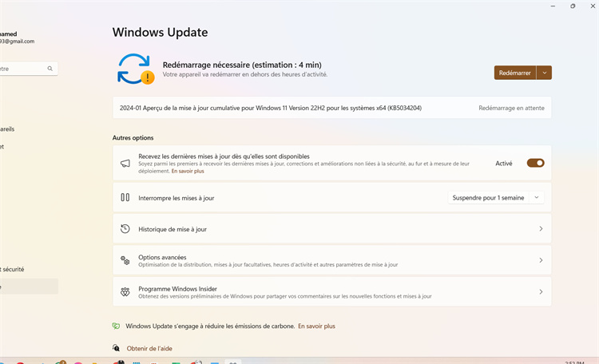Click Redémarrage nécessaire heading text
Image resolution: width=599 pixels, height=364 pixels.
pos(242,65)
